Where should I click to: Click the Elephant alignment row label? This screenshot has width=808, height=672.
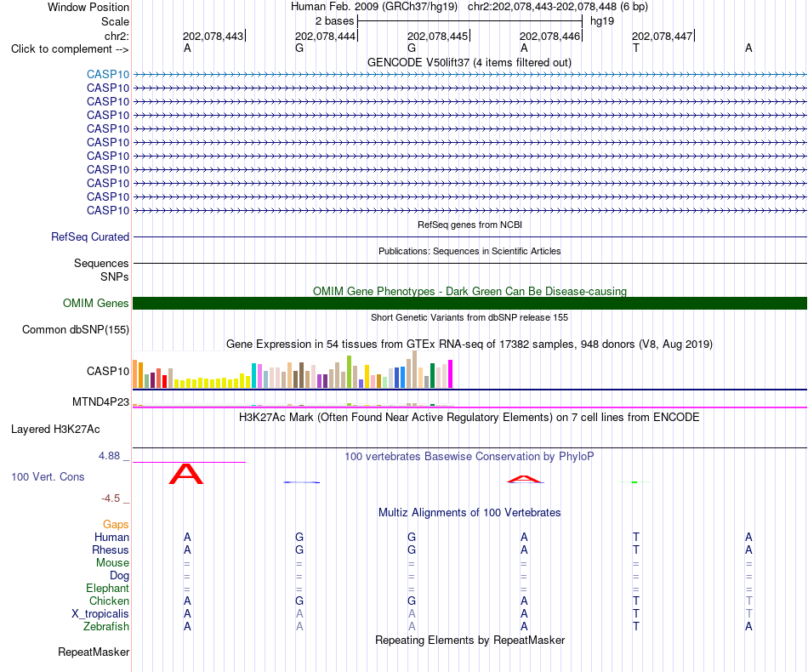(107, 588)
